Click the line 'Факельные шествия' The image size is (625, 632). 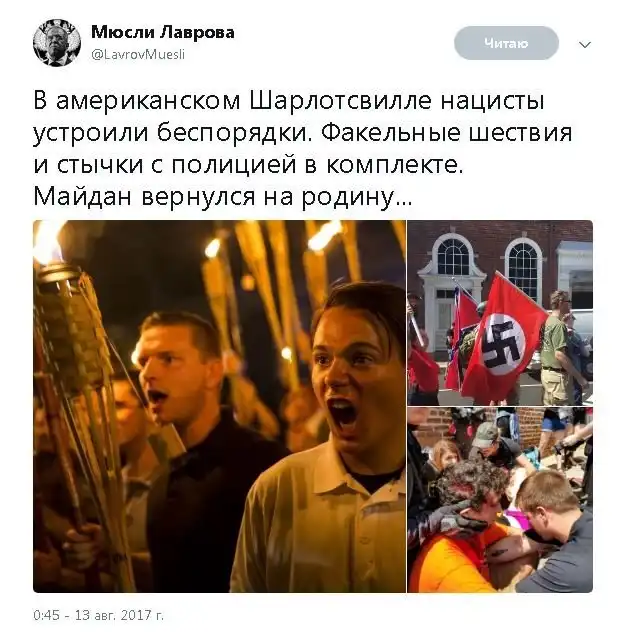446,132
